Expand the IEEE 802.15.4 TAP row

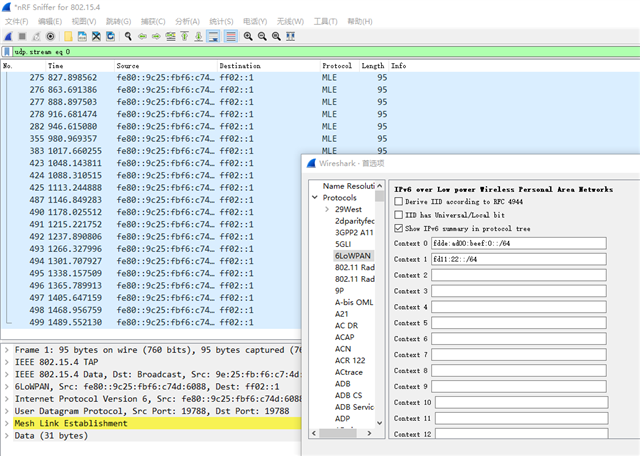tap(7, 362)
